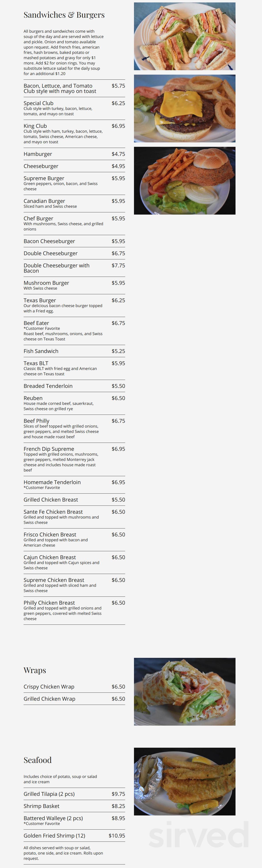Select the Homemade Tenderloin item
Image resolution: width=262 pixels, height=868 pixels.
pos(52,482)
